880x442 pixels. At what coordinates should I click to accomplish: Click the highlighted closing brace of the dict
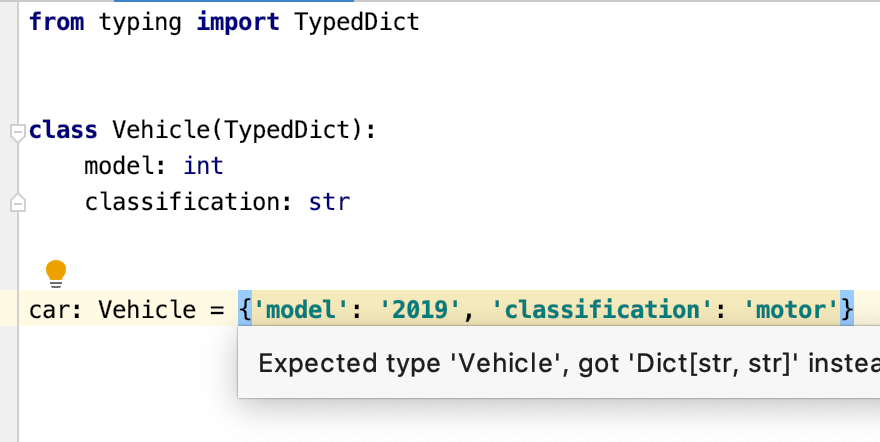pos(847,309)
